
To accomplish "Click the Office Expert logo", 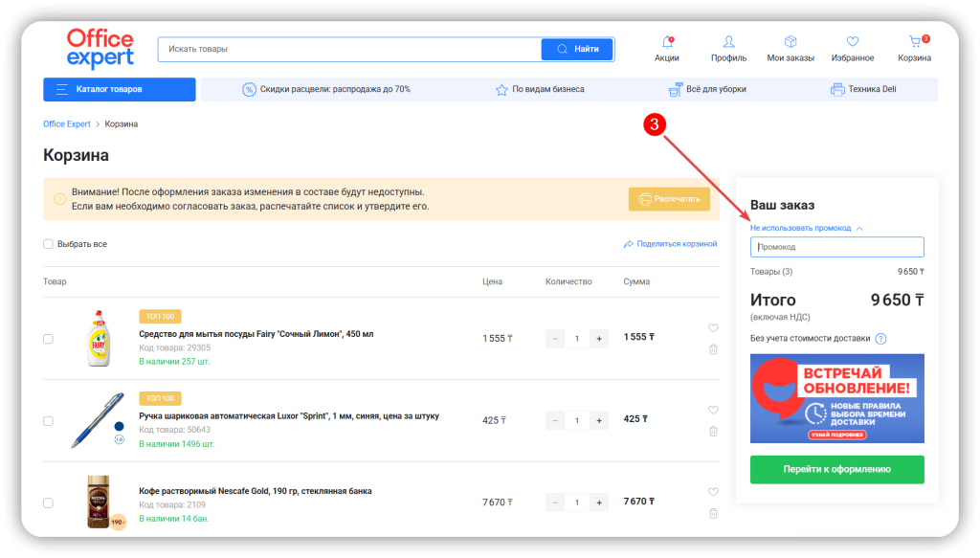I will [100, 48].
